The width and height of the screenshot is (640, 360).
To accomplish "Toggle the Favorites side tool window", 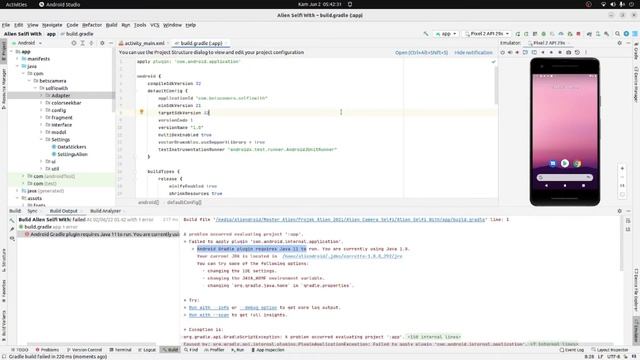I will pyautogui.click(x=4, y=291).
